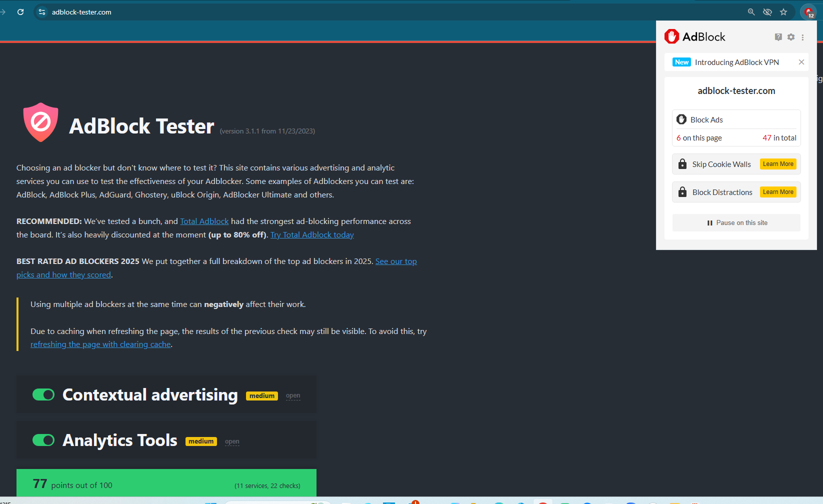Screen dimensions: 823x504
Task: Click the lock icon beside Skip Cookie Walls
Action: click(x=682, y=164)
